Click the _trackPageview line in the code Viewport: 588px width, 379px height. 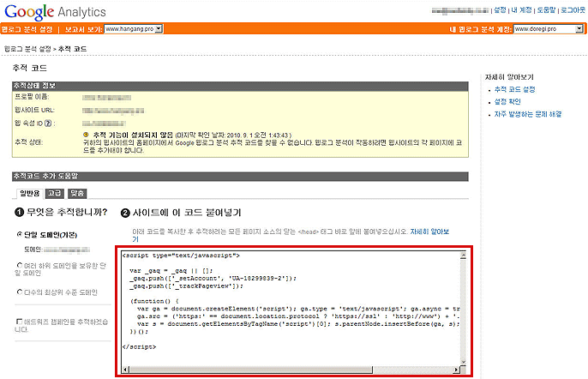[x=186, y=286]
